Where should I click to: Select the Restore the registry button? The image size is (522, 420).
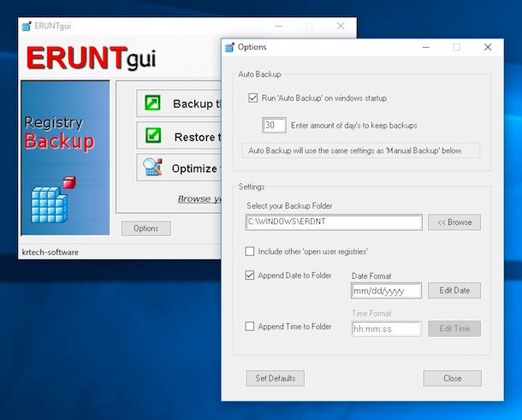click(179, 136)
